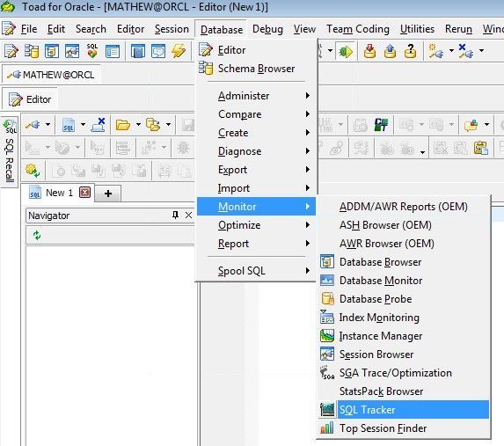
Task: Open the Utilities menu
Action: (x=417, y=29)
